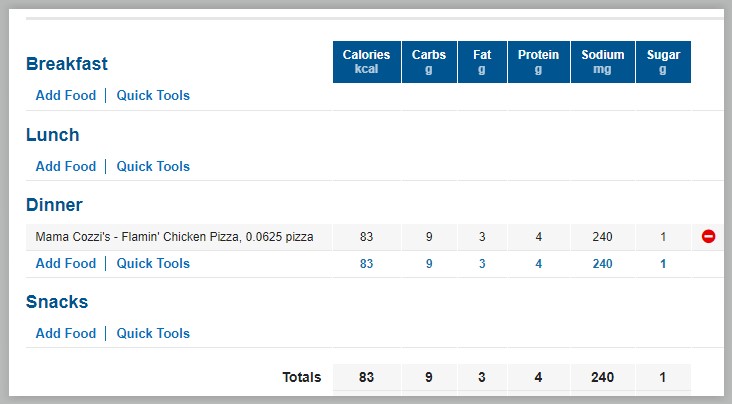The height and width of the screenshot is (404, 732).
Task: Open Quick Tools for Breakfast
Action: pyautogui.click(x=153, y=95)
